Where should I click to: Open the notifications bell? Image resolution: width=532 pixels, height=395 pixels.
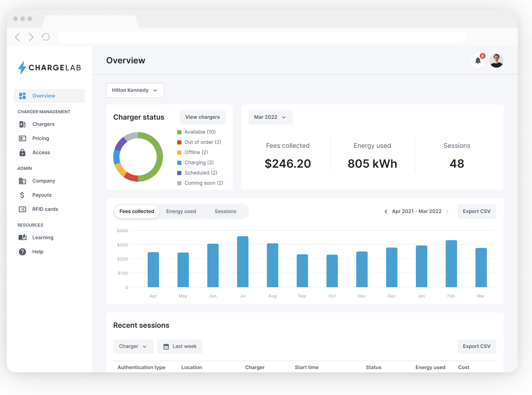pyautogui.click(x=478, y=60)
